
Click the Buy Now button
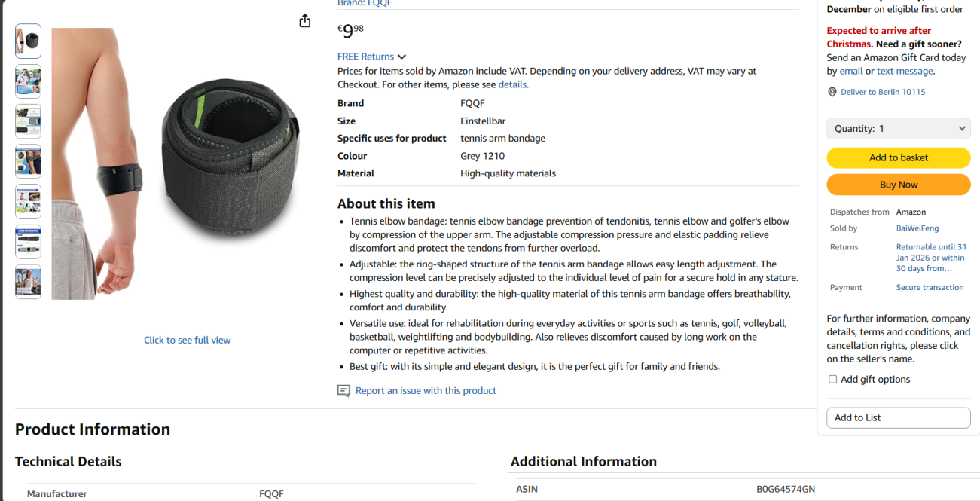tap(898, 185)
